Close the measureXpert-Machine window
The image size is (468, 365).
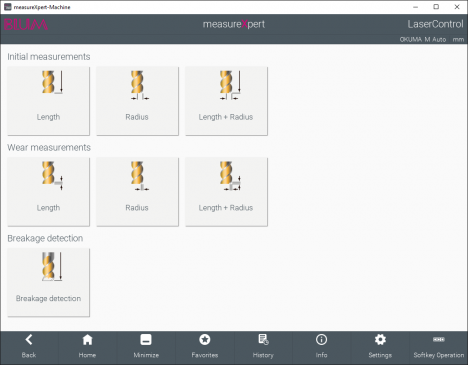click(x=457, y=7)
